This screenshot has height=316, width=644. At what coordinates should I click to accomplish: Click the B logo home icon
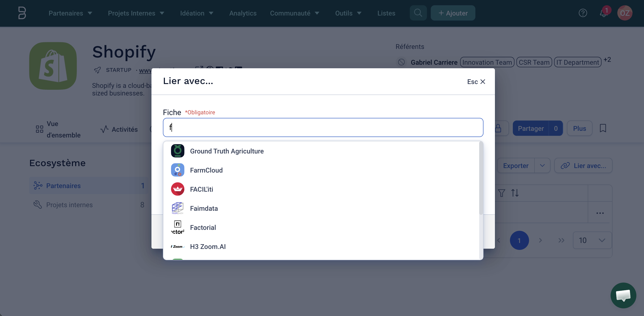[x=22, y=13]
